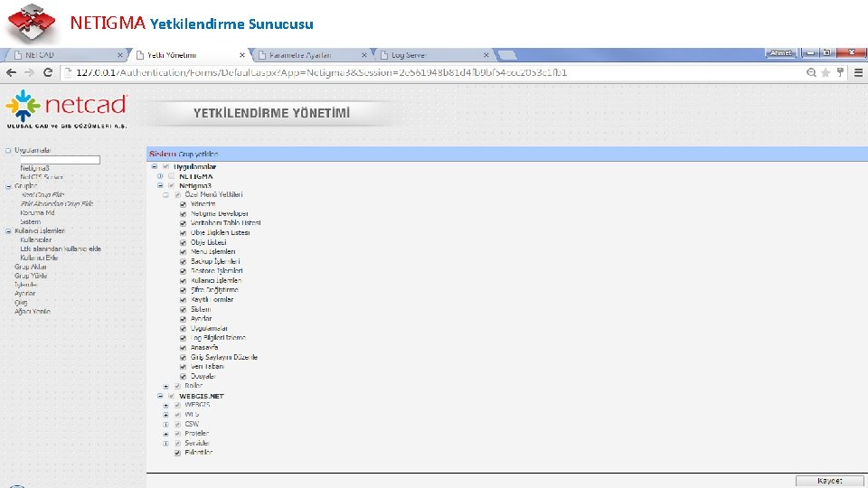Toggle the Obje Listesi checkbox

coord(184,242)
